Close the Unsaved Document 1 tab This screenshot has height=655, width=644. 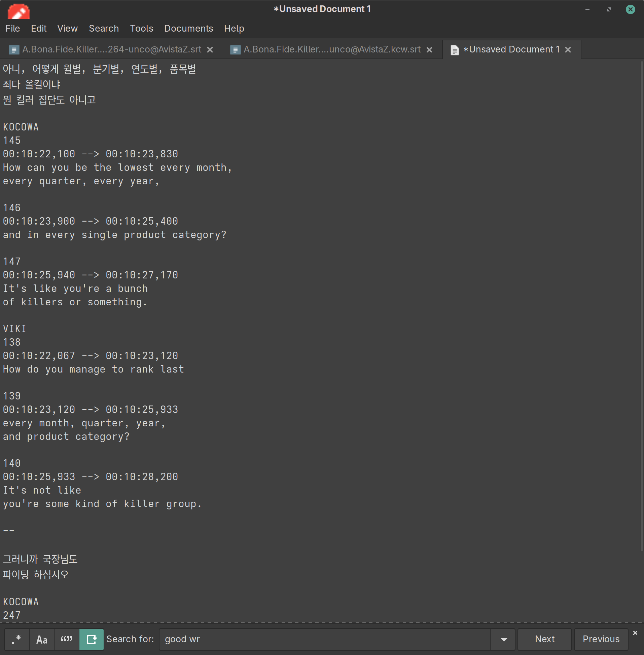[x=568, y=50]
